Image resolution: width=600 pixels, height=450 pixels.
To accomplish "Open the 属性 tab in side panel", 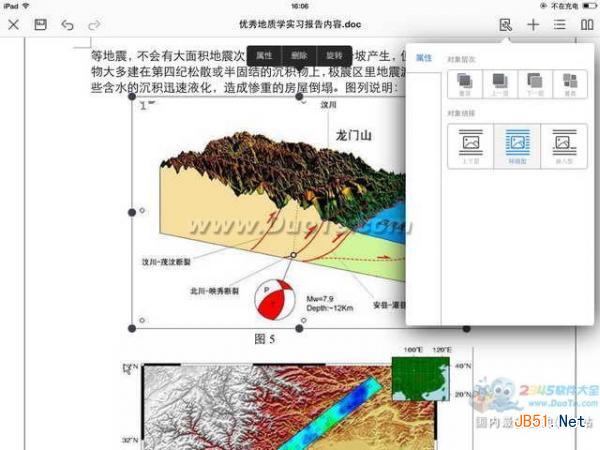I will 424,60.
